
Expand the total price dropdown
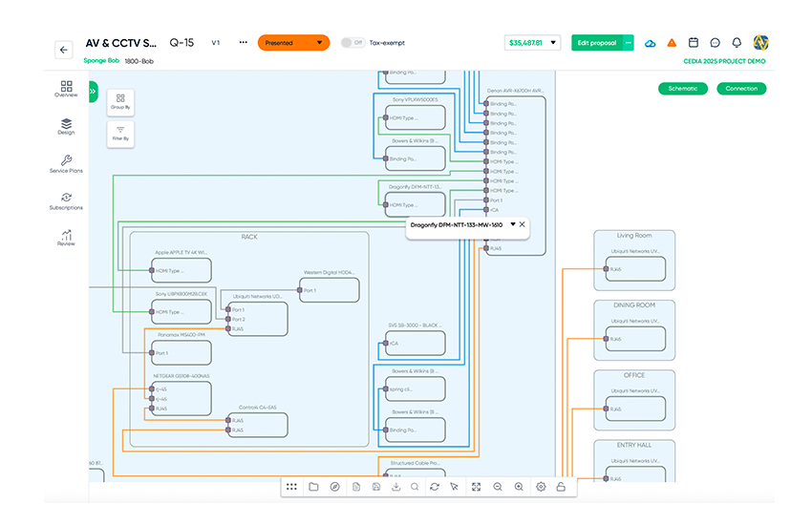(552, 43)
